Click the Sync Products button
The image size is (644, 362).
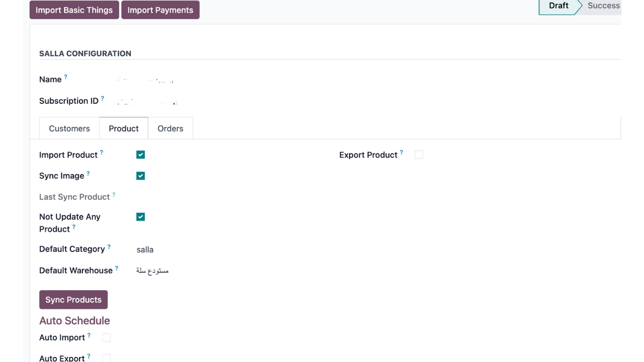coord(74,300)
